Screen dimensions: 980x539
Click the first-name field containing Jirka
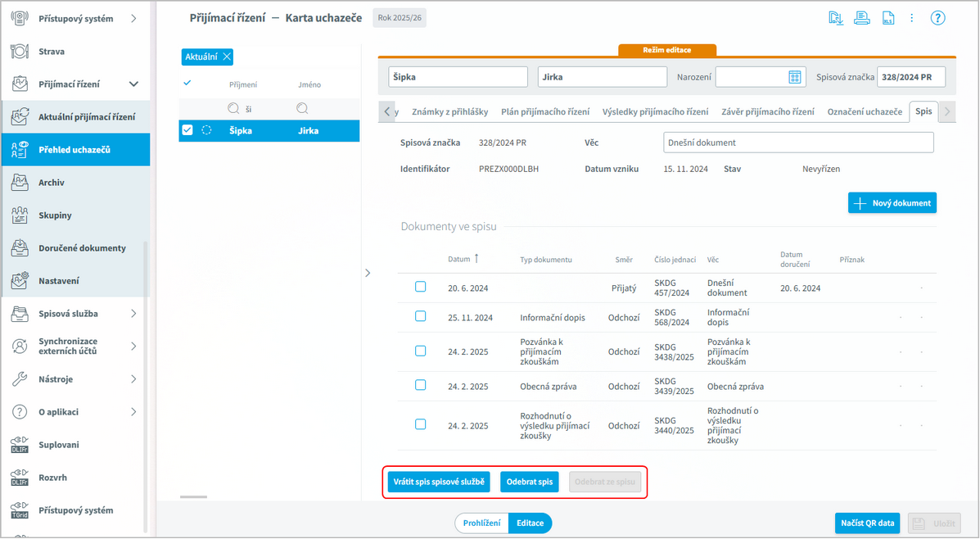pyautogui.click(x=603, y=77)
